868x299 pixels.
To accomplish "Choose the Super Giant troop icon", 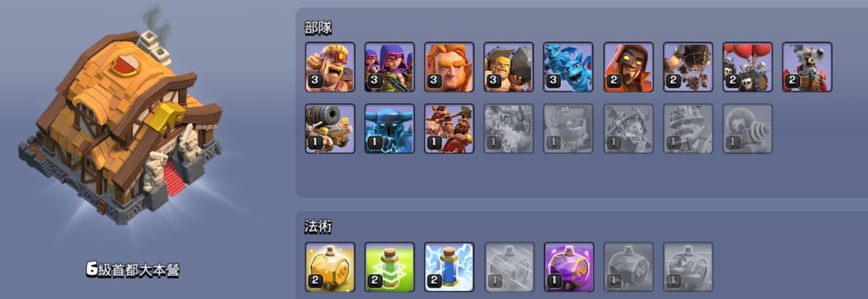I will tap(450, 67).
